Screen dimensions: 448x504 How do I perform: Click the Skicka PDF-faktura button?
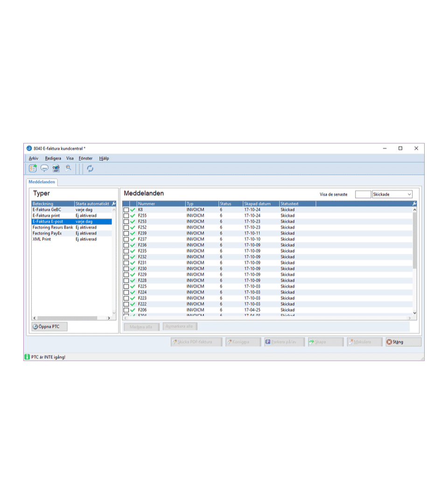pos(196,342)
